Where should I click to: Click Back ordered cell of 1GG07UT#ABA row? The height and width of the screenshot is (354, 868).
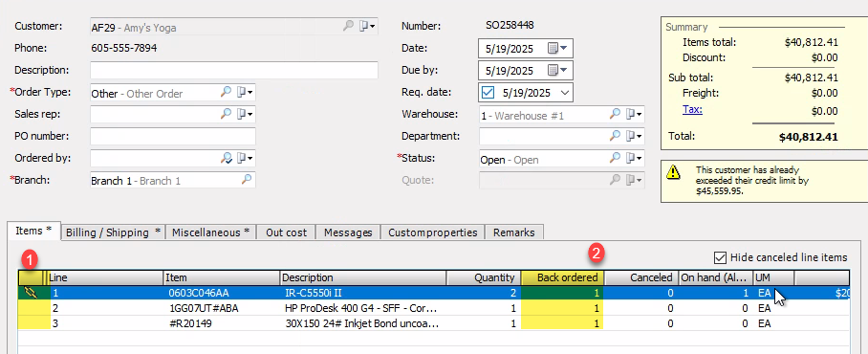pos(562,308)
